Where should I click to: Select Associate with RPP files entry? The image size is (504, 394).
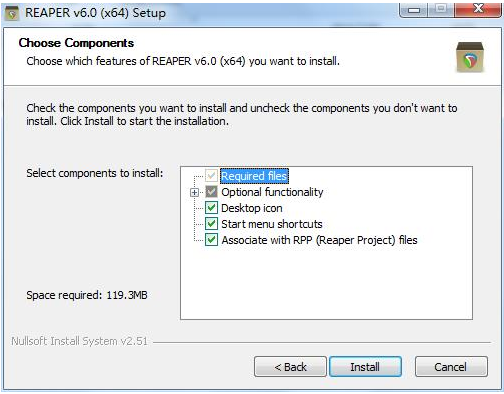[319, 240]
